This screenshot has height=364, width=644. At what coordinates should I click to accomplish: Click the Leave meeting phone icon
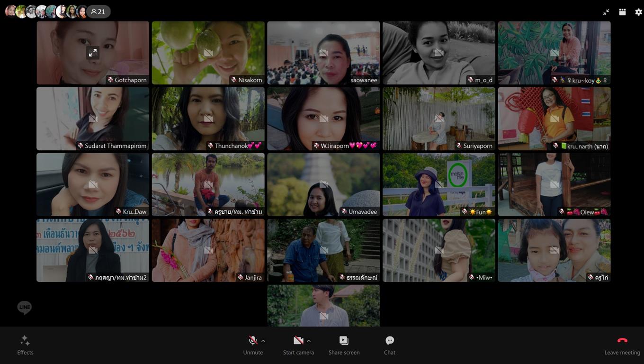622,341
